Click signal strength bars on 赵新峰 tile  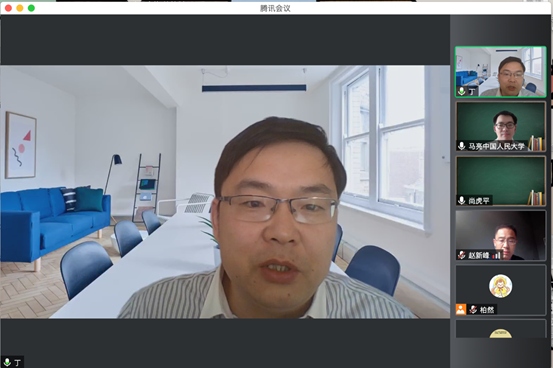(496, 255)
